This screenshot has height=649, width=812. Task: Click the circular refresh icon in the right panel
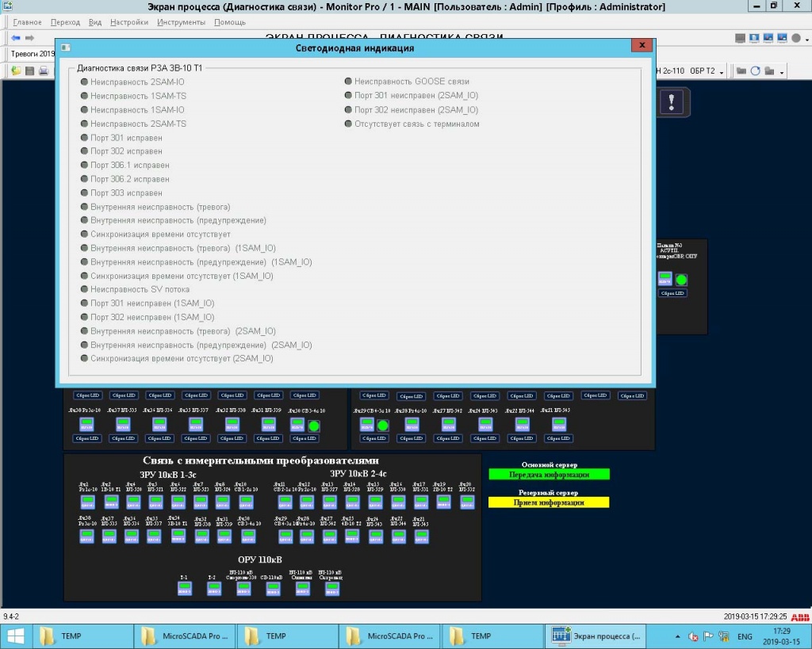(x=755, y=71)
